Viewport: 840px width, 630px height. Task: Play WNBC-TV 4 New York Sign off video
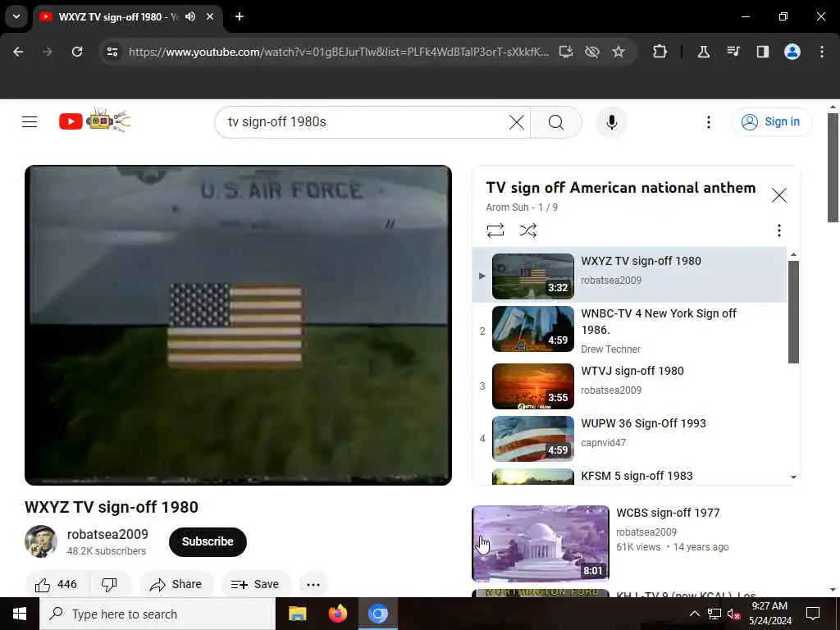(x=629, y=329)
